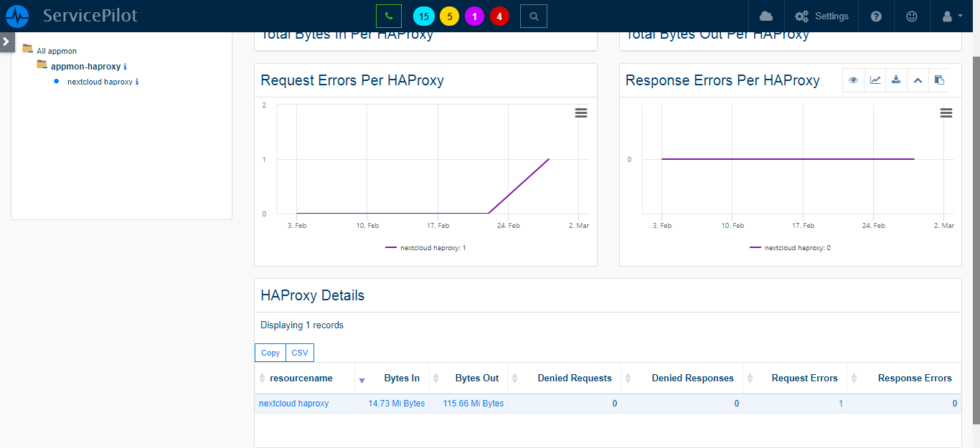
Task: Click the cloud icon in header
Action: [766, 16]
